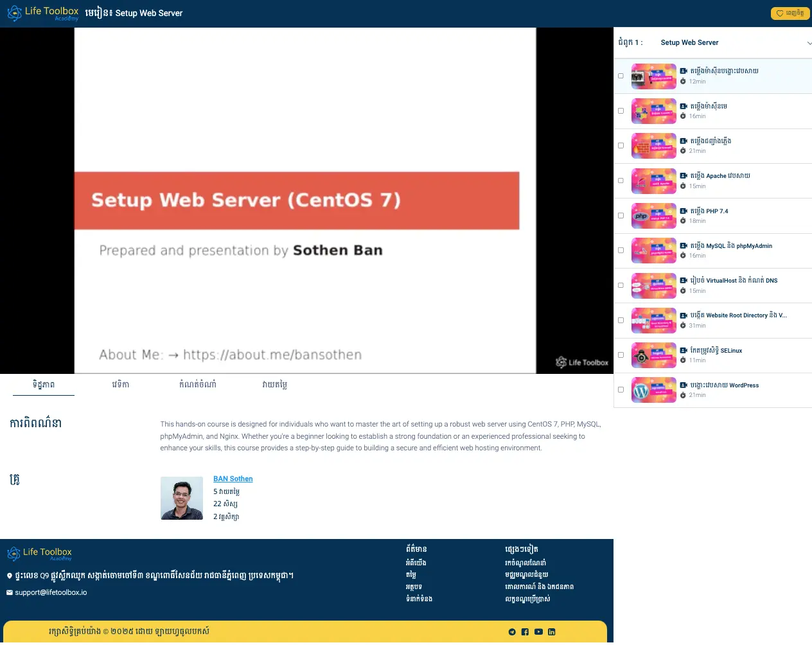The width and height of the screenshot is (812, 645).
Task: Click the timer icon beside 12min
Action: [684, 82]
